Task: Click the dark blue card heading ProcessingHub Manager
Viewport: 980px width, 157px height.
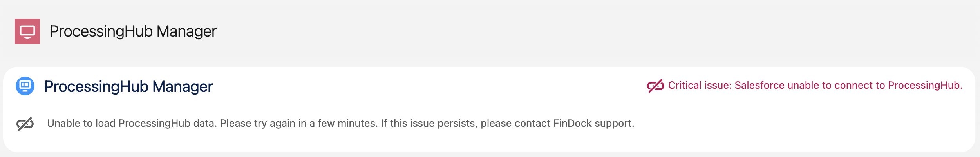Action: (x=128, y=86)
